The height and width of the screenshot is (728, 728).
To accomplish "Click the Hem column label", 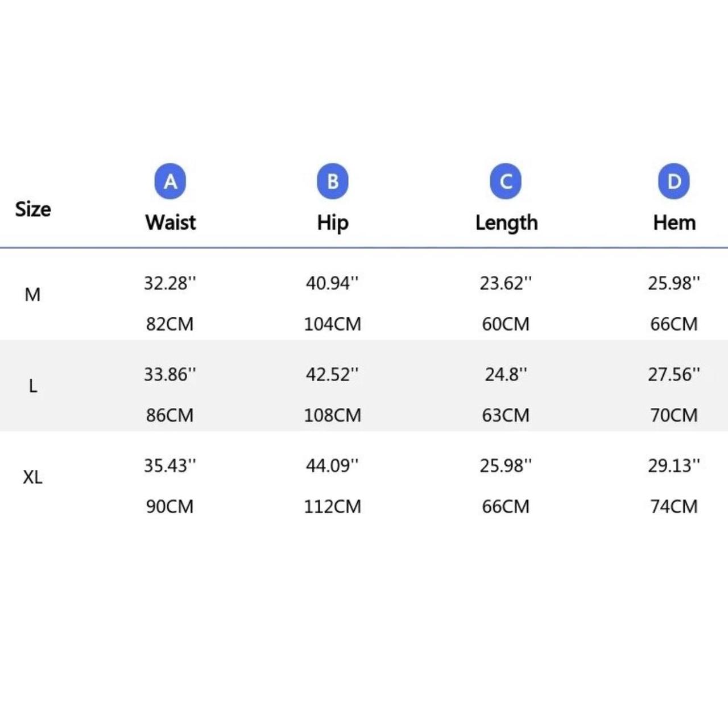I will (674, 222).
